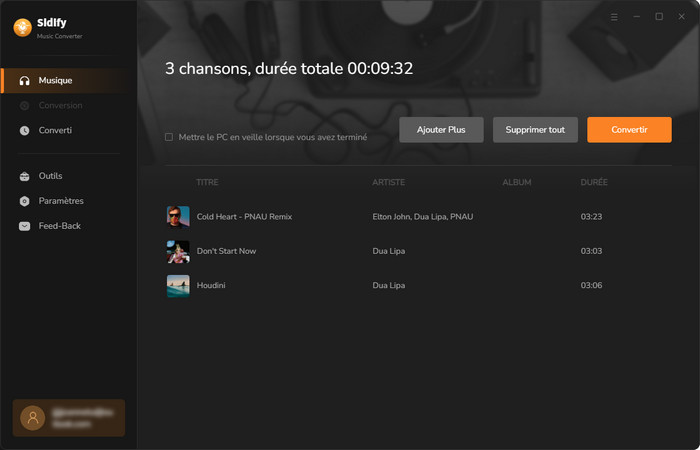
Task: Click the Feed-Back envelope icon
Action: tap(25, 226)
